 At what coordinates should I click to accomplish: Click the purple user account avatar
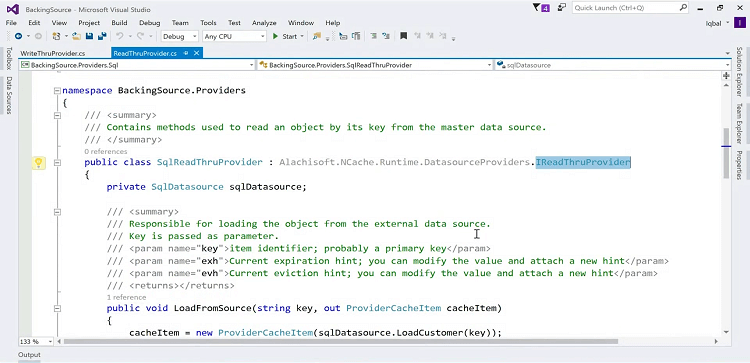pos(740,23)
